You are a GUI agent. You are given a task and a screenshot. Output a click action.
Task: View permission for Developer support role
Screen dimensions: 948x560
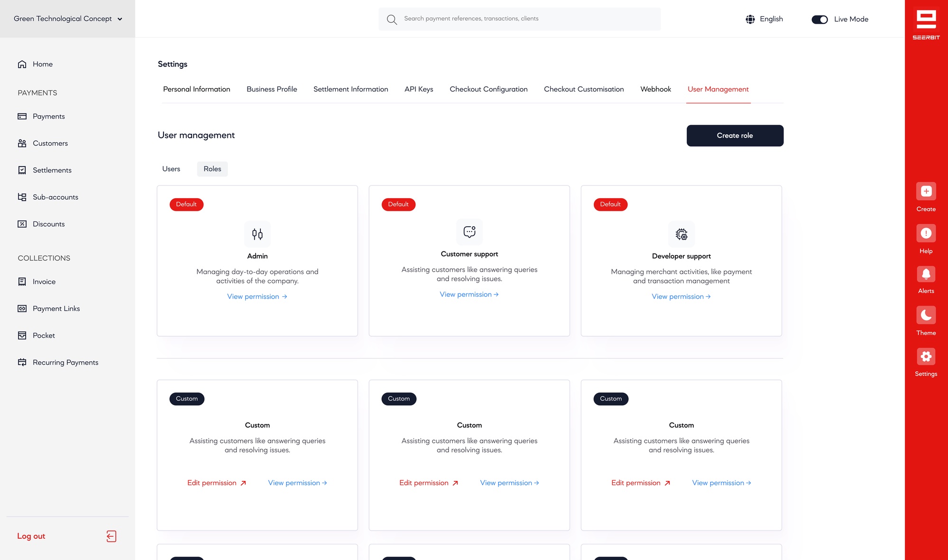click(681, 296)
